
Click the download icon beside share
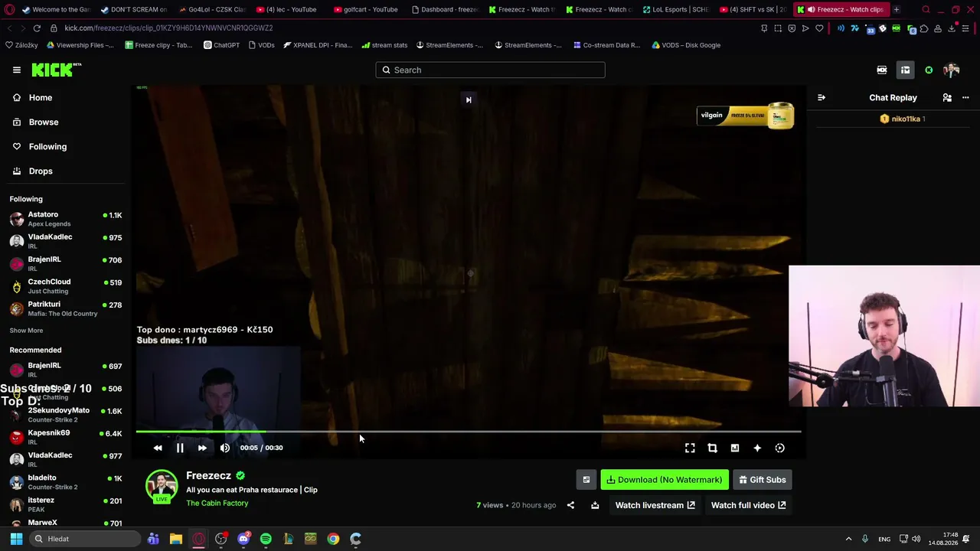[x=595, y=505]
